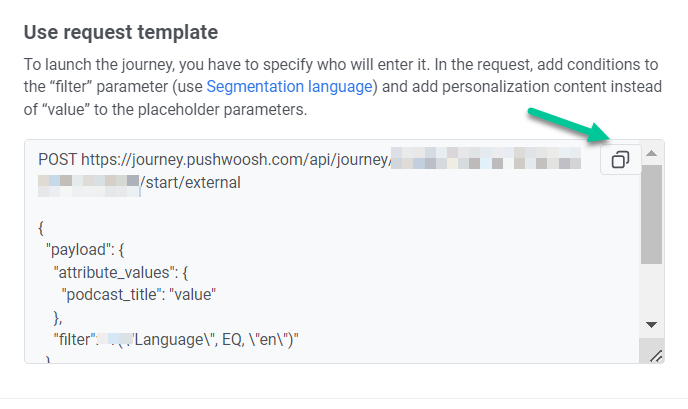The image size is (688, 409).
Task: Click the "value" placeholder after podcast_title
Action: pos(194,294)
